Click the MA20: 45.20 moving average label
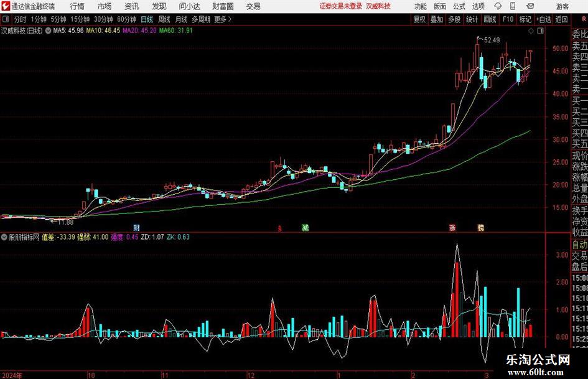588x379 pixels. point(139,30)
